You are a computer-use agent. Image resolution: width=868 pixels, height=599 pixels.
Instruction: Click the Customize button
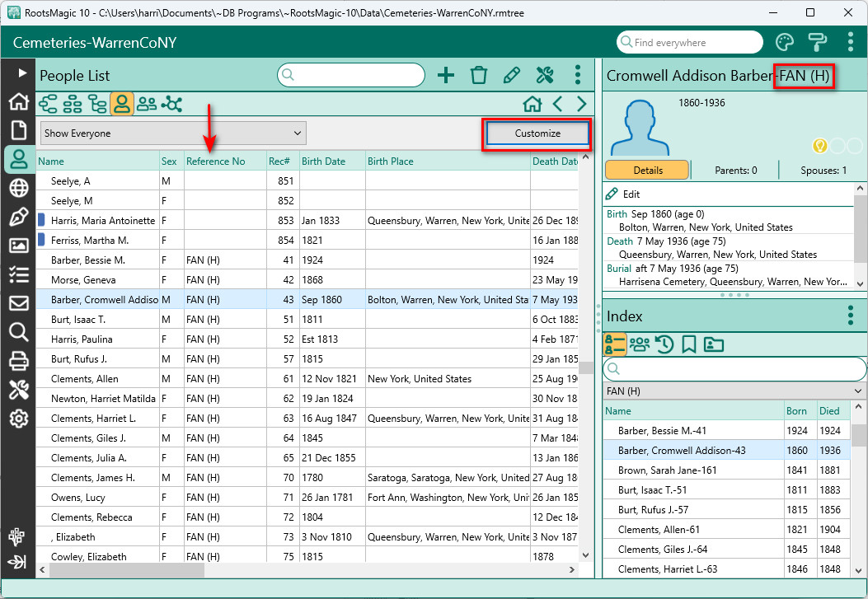pos(537,133)
